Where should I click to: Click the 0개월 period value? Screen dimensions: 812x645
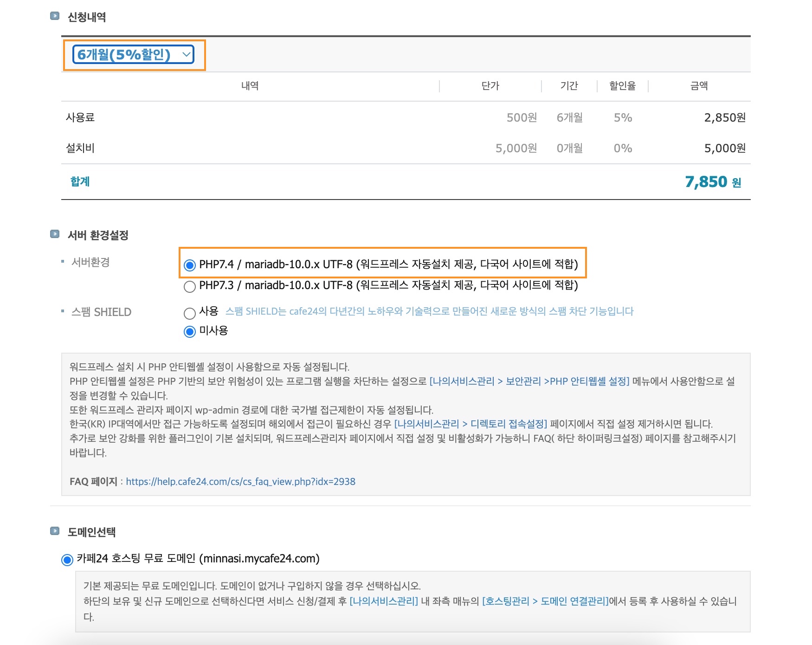click(570, 148)
